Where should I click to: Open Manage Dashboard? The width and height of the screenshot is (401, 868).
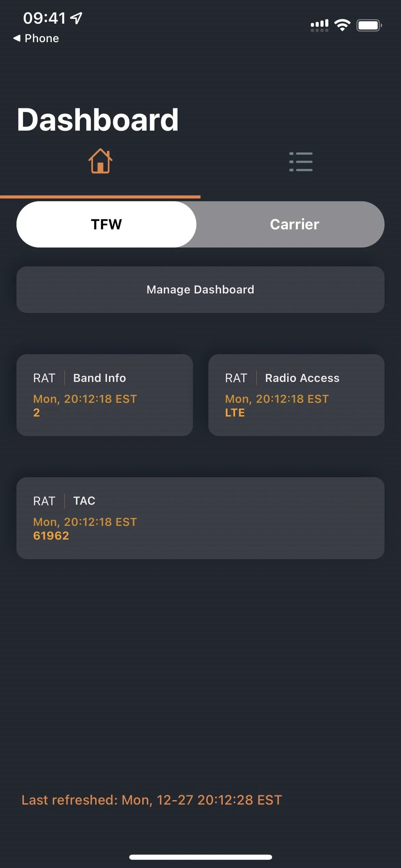200,290
